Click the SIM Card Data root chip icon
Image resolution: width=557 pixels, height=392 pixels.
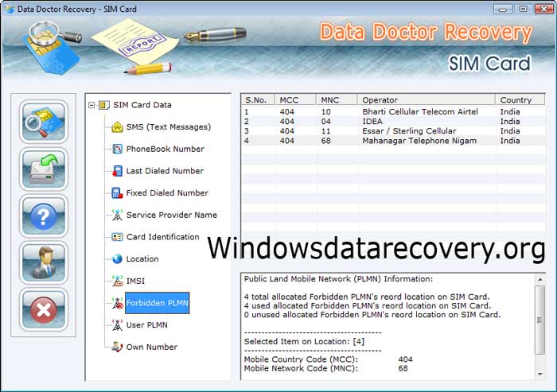click(x=103, y=105)
